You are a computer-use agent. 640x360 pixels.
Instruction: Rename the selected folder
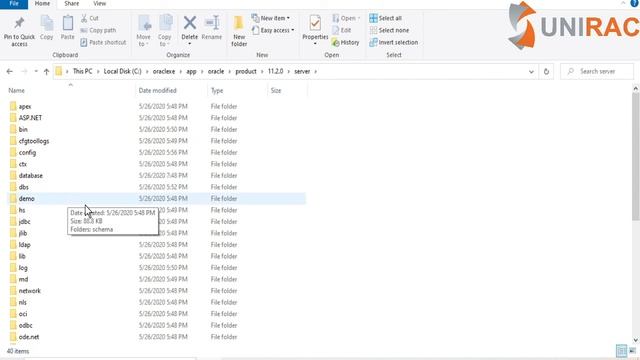point(212,28)
